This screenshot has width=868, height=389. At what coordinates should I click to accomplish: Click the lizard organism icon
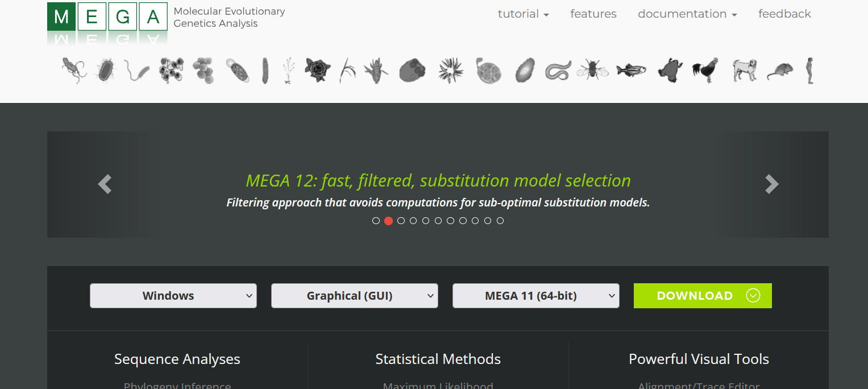tap(74, 71)
